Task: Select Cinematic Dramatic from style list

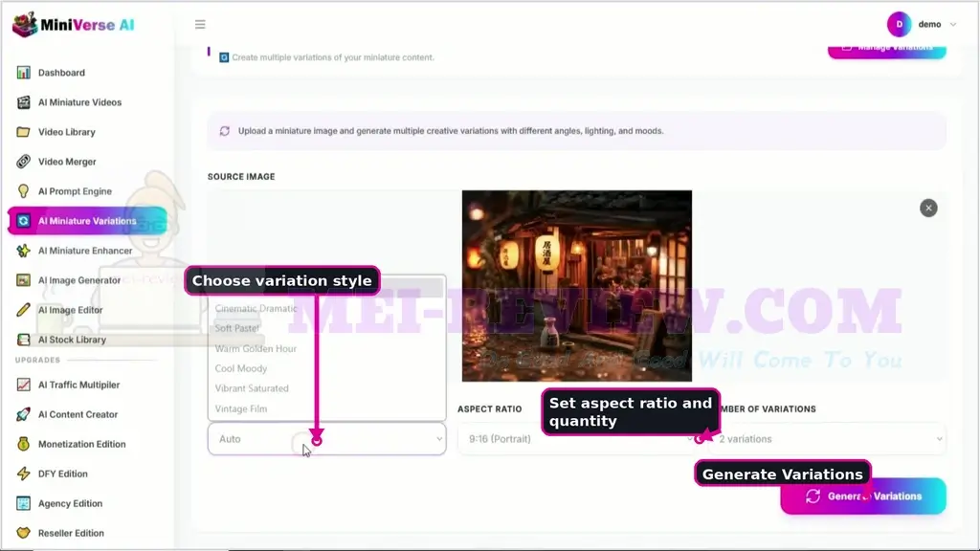Action: click(x=256, y=309)
